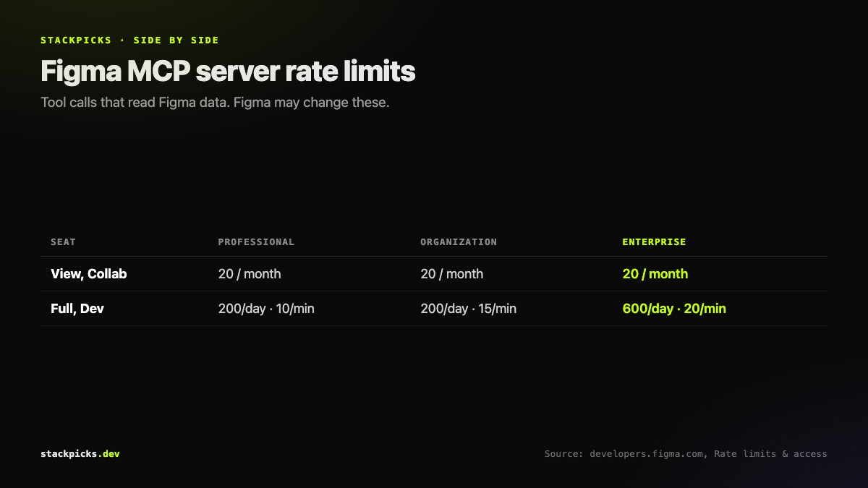The height and width of the screenshot is (488, 868).
Task: Click Enterprise "20 / month" cell
Action: point(655,274)
